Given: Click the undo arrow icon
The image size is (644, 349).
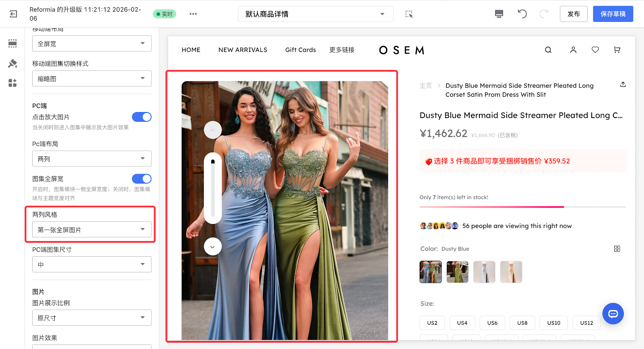Looking at the screenshot, I should coord(522,14).
